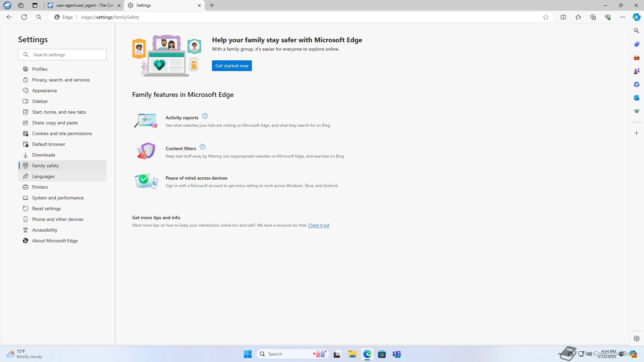Open the sidebar Games chess icon
Viewport: 644px width, 362px height.
pos(637,71)
